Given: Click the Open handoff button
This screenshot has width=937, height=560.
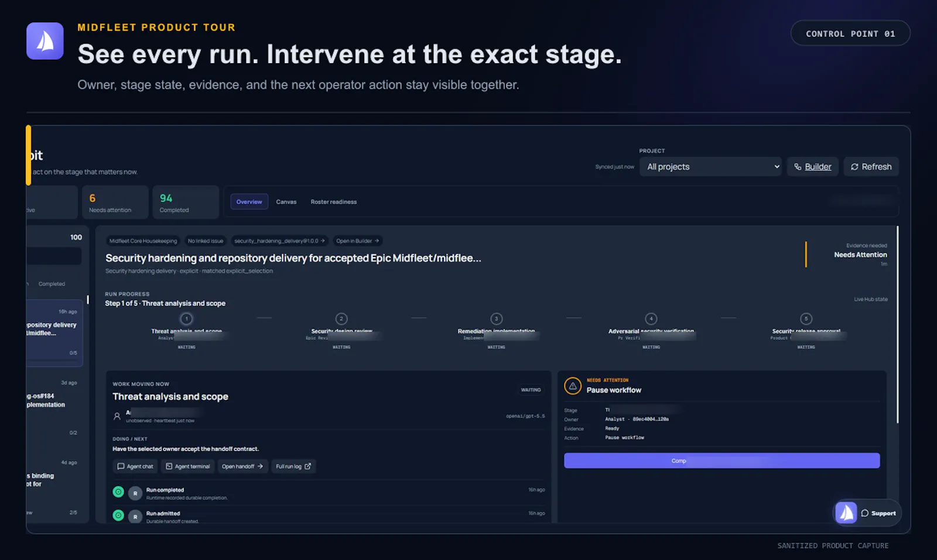Looking at the screenshot, I should [x=242, y=466].
